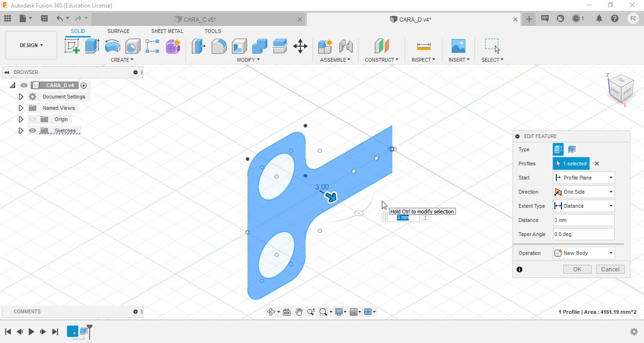The height and width of the screenshot is (343, 644).
Task: Select the Fillet tool
Action: coord(219,46)
